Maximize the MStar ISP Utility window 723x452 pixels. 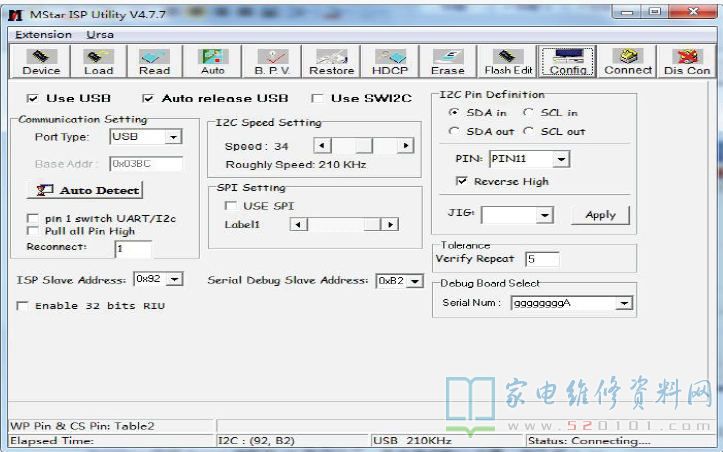(654, 12)
